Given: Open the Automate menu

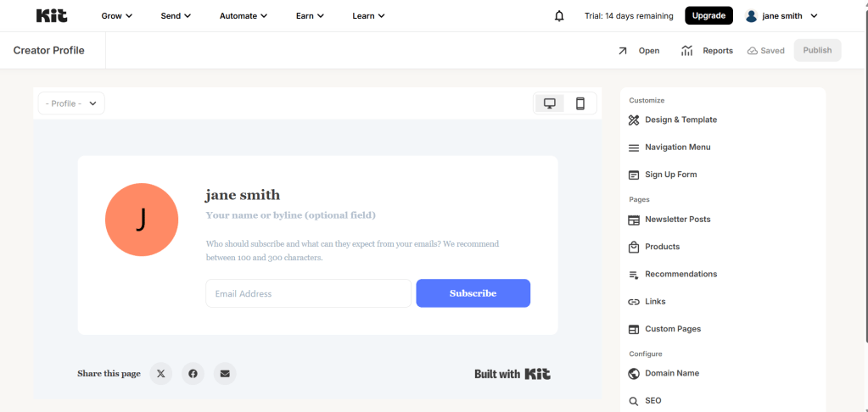Looking at the screenshot, I should pyautogui.click(x=243, y=15).
